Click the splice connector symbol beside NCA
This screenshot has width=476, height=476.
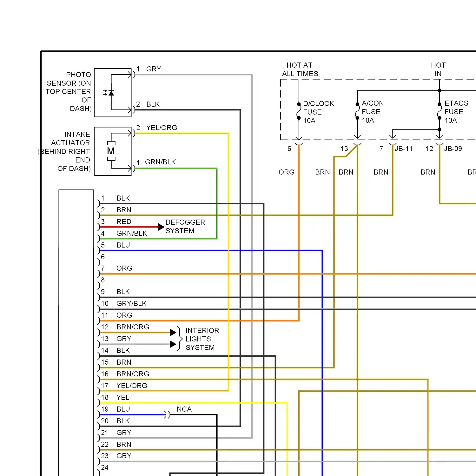click(167, 414)
